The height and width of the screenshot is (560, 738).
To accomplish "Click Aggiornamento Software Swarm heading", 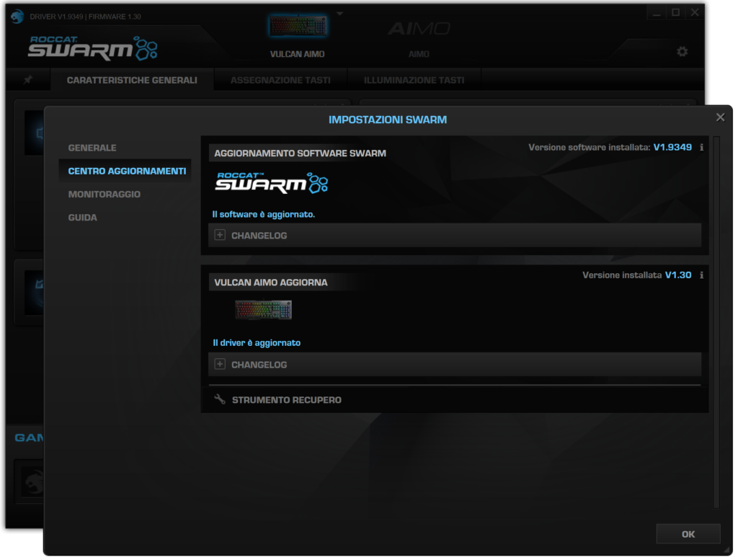I will point(300,154).
